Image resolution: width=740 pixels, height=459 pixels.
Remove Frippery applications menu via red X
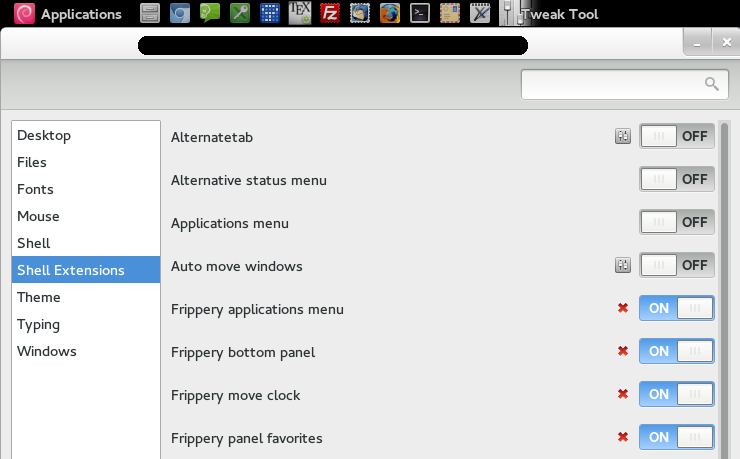point(623,308)
